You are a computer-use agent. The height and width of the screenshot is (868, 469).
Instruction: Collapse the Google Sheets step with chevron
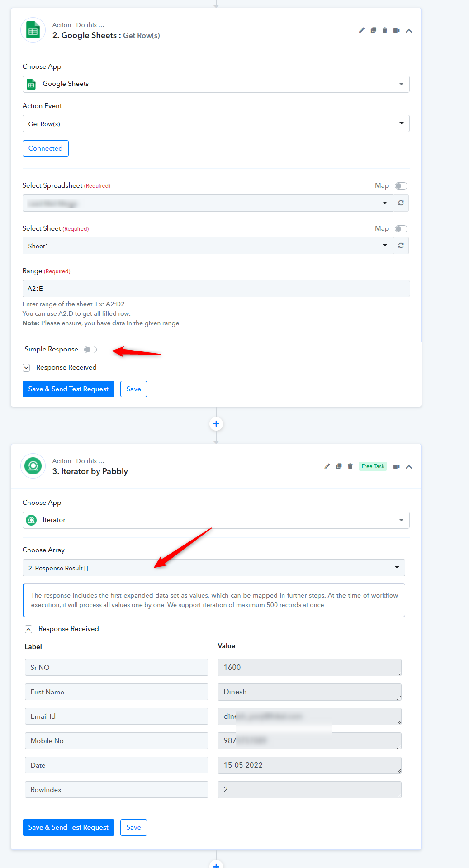(x=409, y=31)
